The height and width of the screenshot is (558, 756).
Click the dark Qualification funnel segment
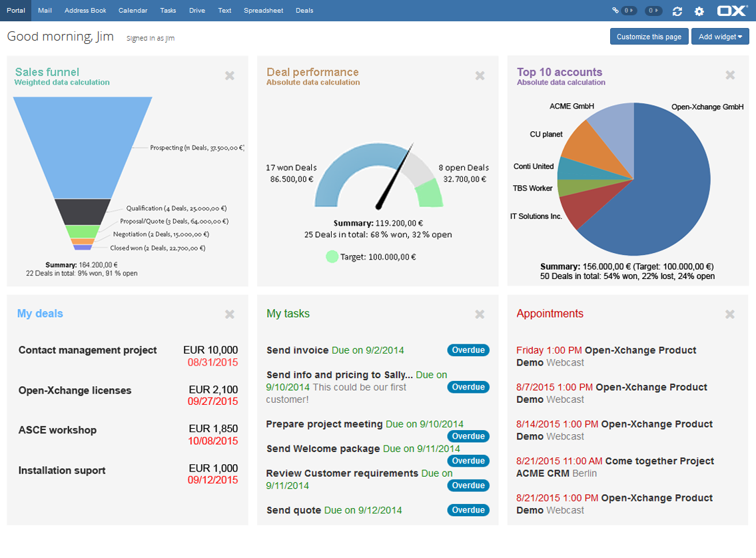pyautogui.click(x=83, y=212)
